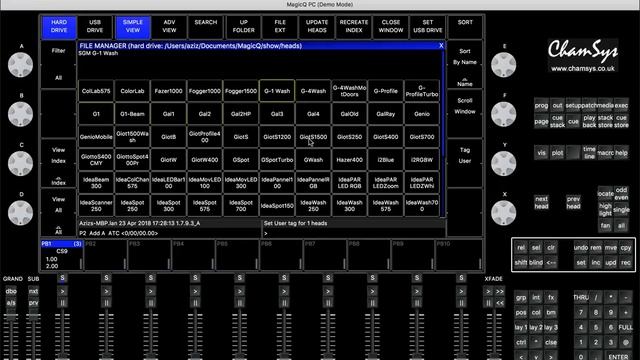The width and height of the screenshot is (640, 360).
Task: Click the THRU key on keypad
Action: (581, 298)
